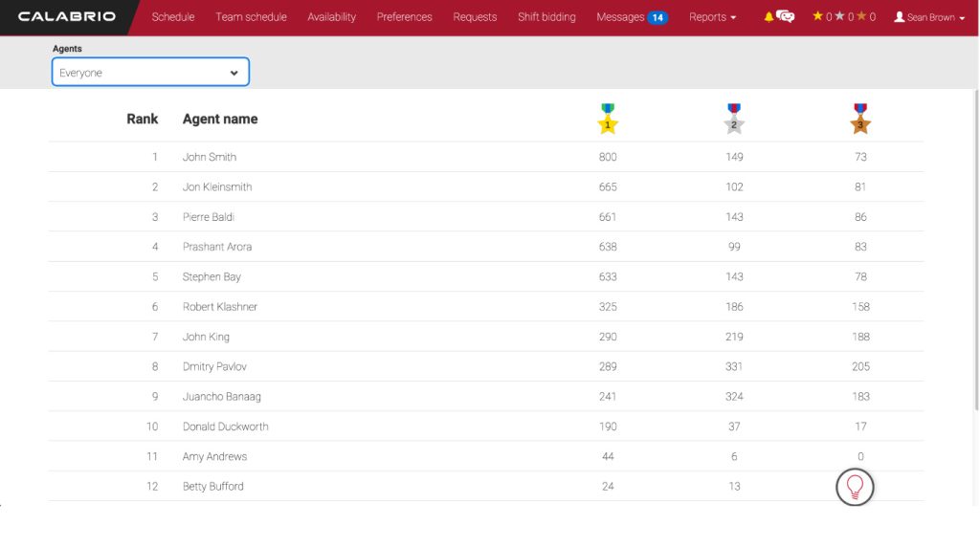Click the gold first-place medal column header
Viewport: 980px width, 547px height.
[608, 119]
